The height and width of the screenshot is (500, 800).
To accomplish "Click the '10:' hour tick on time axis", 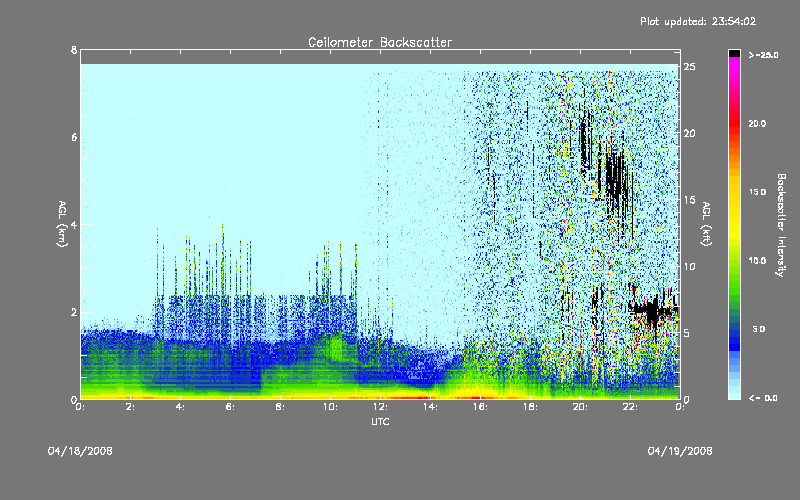I will tap(330, 407).
